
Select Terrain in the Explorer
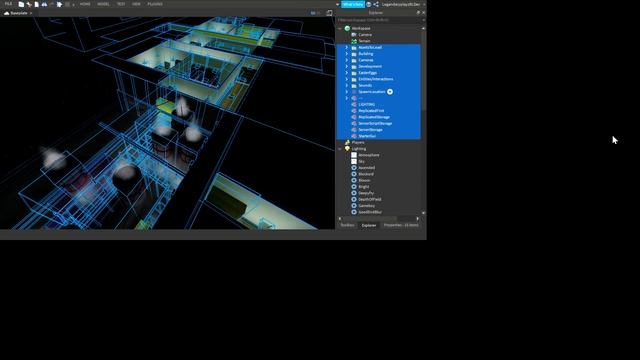point(364,41)
